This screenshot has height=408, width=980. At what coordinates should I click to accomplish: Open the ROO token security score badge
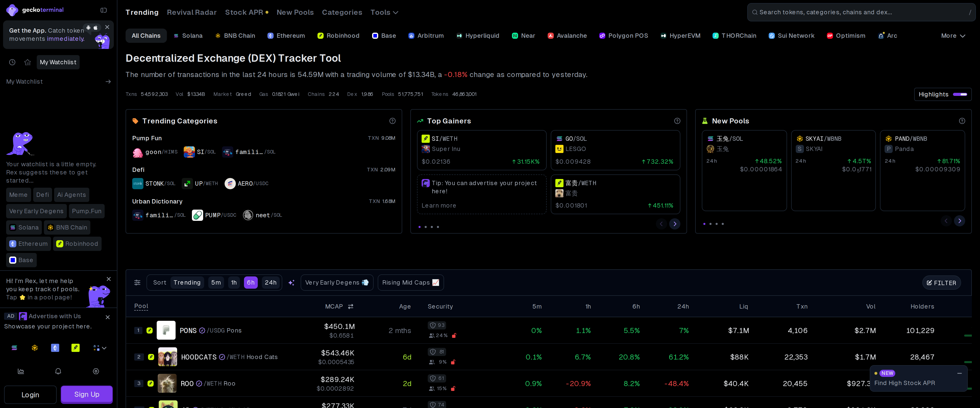tap(437, 378)
